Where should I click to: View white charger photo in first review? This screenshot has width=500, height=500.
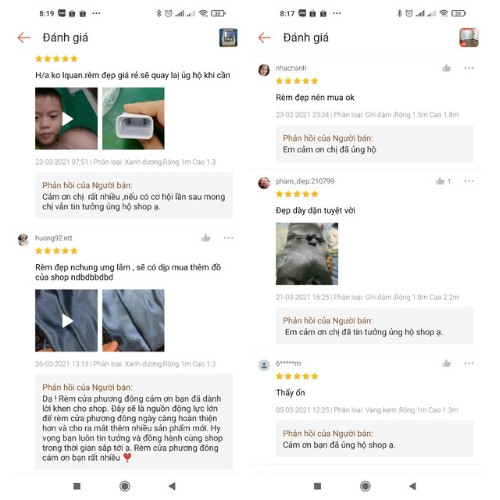[133, 118]
